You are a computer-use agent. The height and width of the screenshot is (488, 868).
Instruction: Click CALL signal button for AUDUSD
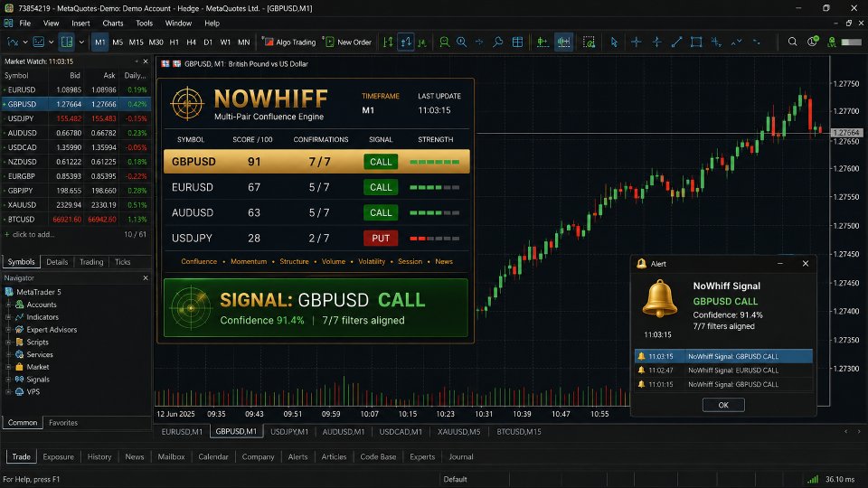(x=381, y=212)
